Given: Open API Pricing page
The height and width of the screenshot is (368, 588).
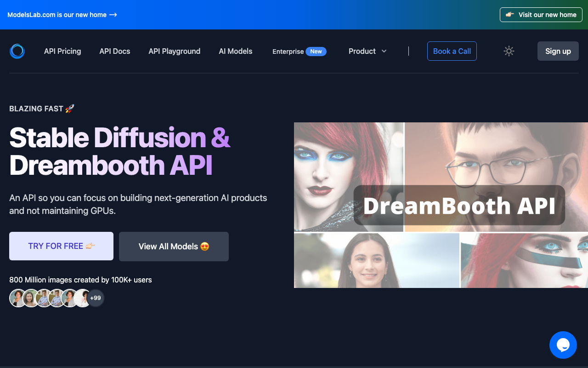Looking at the screenshot, I should (62, 51).
